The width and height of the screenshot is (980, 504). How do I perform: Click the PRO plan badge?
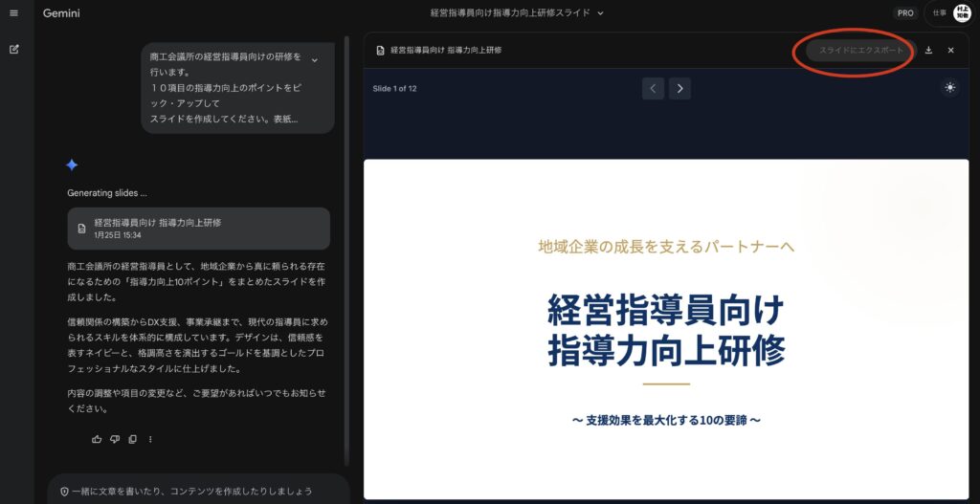(x=904, y=13)
